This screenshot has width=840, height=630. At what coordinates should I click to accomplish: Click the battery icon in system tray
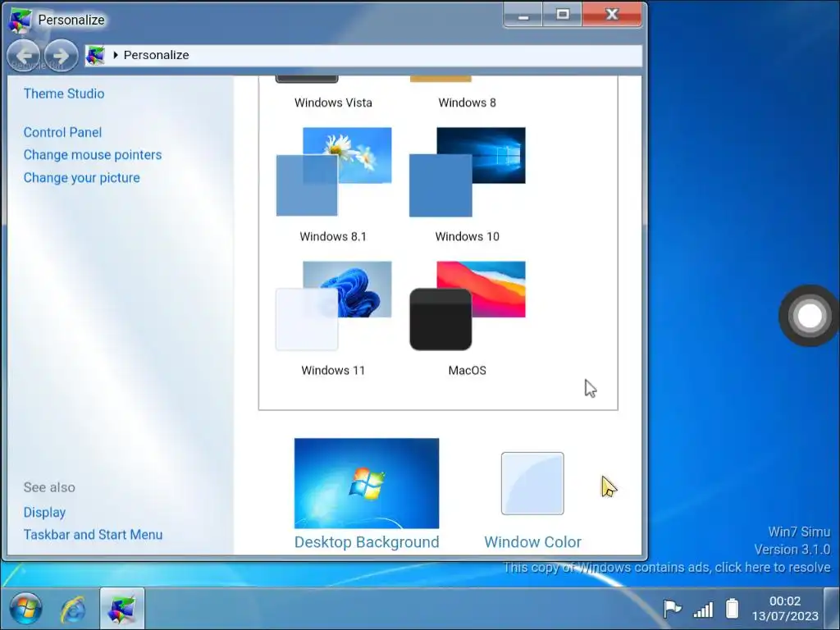pos(732,609)
